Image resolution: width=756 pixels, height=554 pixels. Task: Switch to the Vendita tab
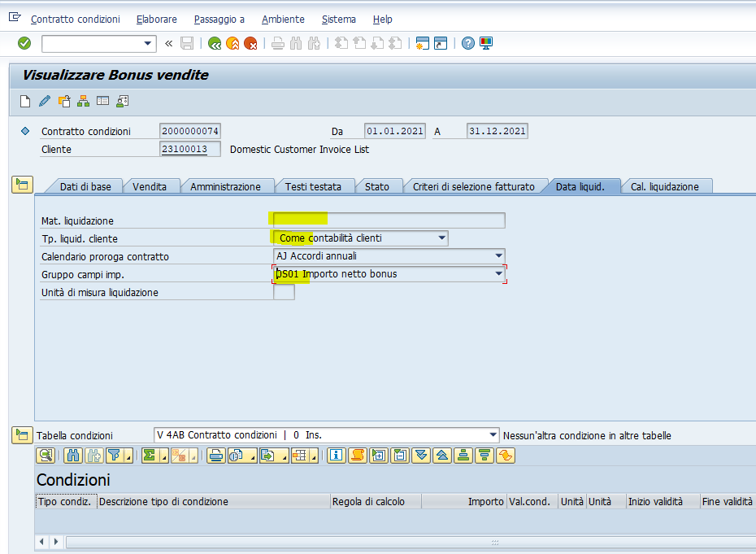pyautogui.click(x=150, y=187)
